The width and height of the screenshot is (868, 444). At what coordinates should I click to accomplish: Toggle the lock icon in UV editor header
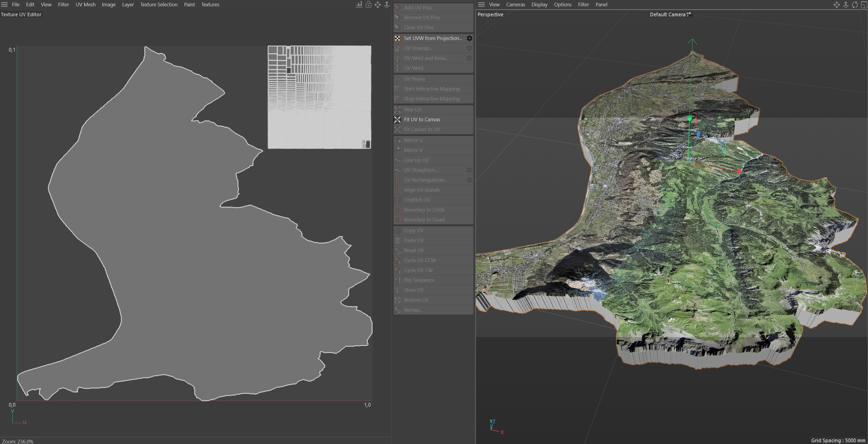tap(368, 5)
